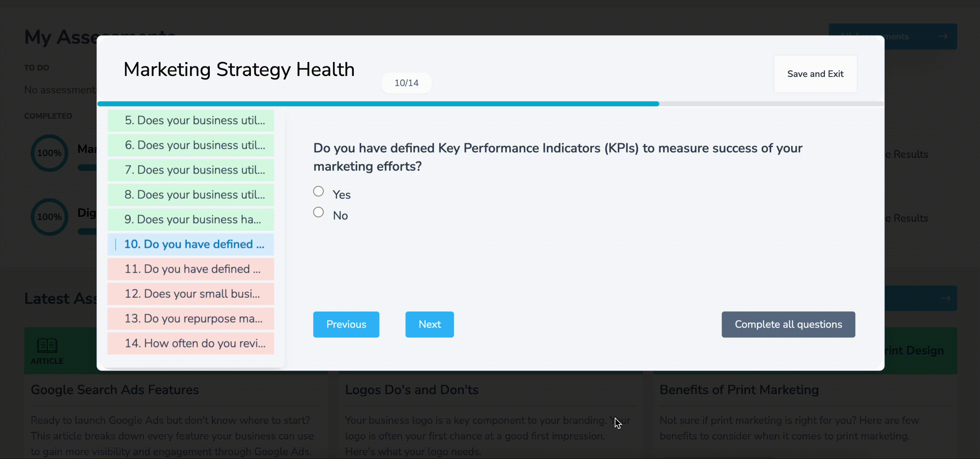Open question 11 Do you have defined

(191, 269)
